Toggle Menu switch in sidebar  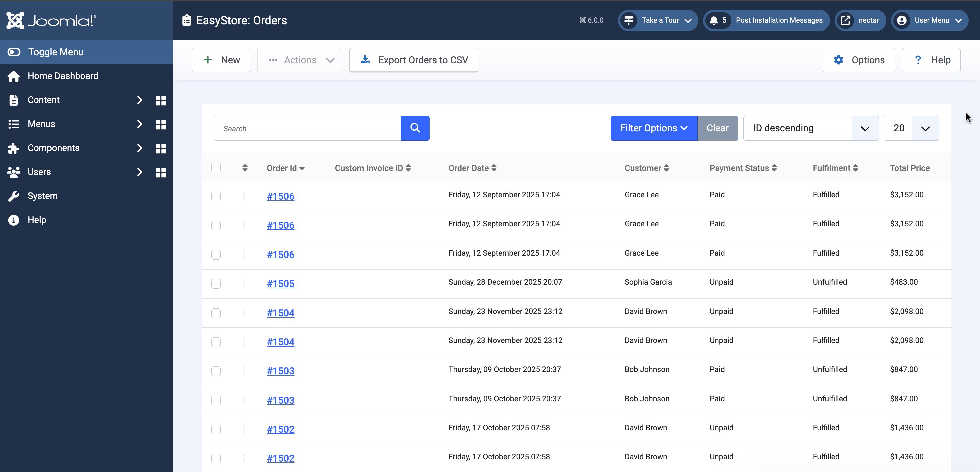pos(14,52)
